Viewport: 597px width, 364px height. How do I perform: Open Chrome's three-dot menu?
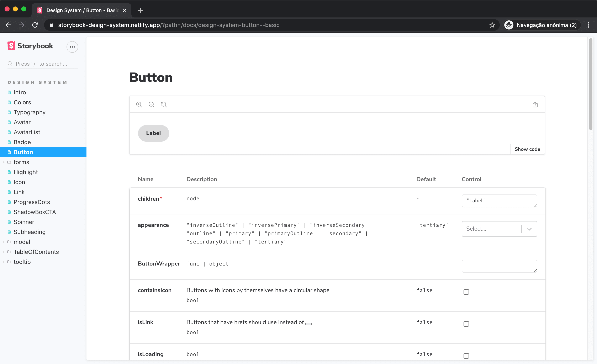coord(588,25)
